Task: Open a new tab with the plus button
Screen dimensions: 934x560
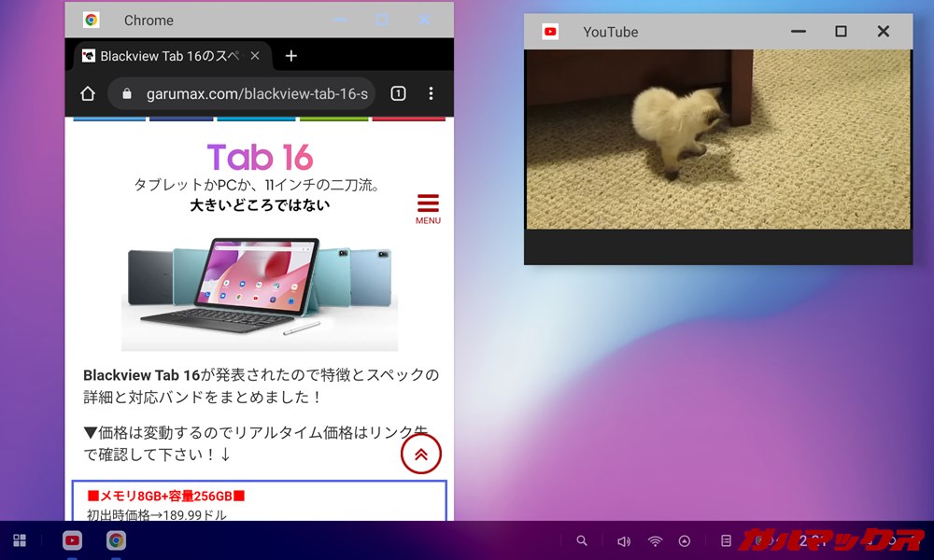Action: (290, 56)
